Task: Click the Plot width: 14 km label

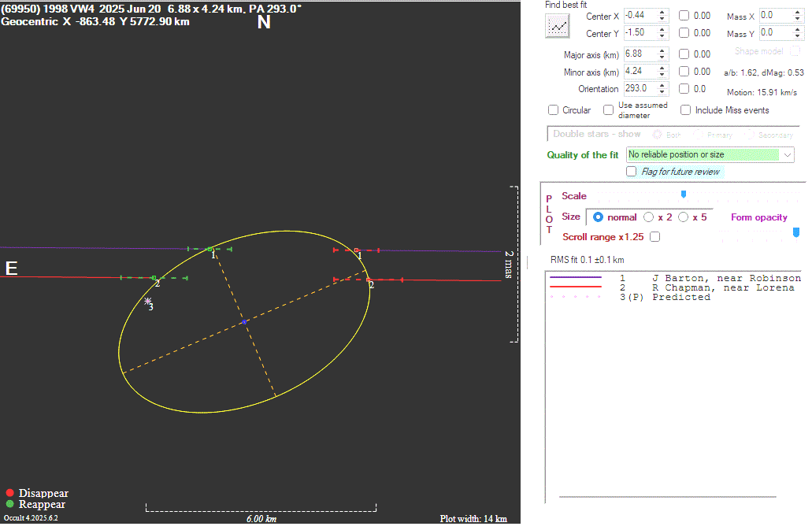Action: point(473,519)
